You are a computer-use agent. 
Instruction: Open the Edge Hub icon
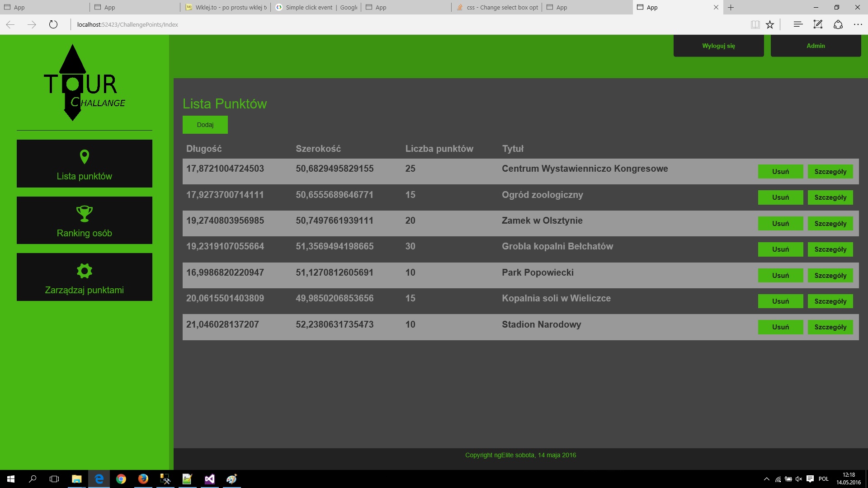[798, 24]
